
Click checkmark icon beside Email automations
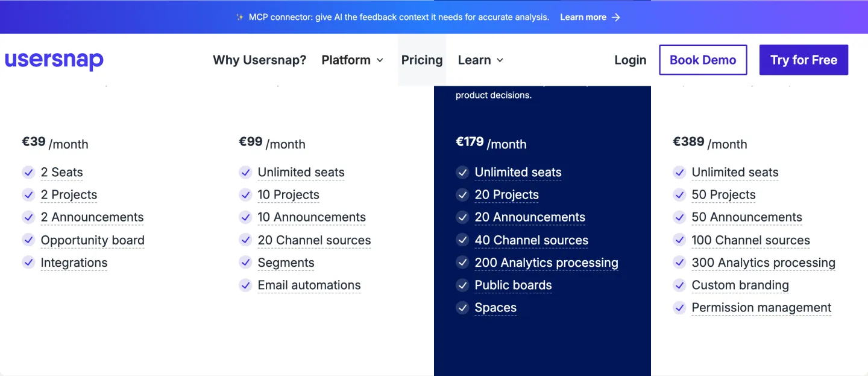(245, 285)
